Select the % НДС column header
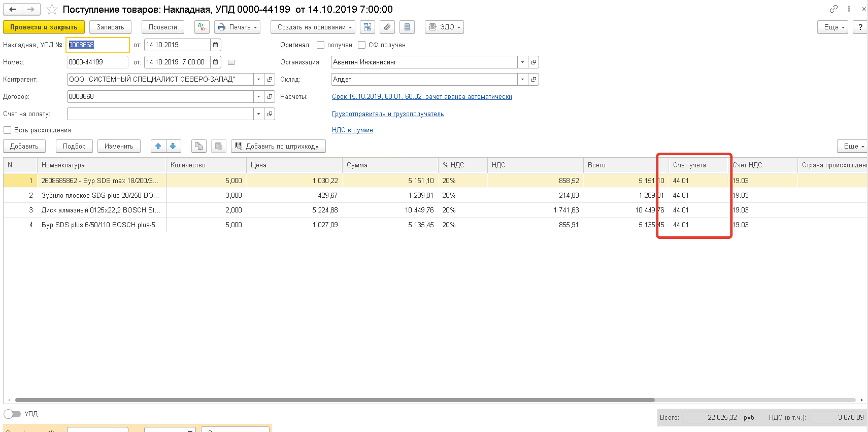Image resolution: width=868 pixels, height=432 pixels. point(462,165)
